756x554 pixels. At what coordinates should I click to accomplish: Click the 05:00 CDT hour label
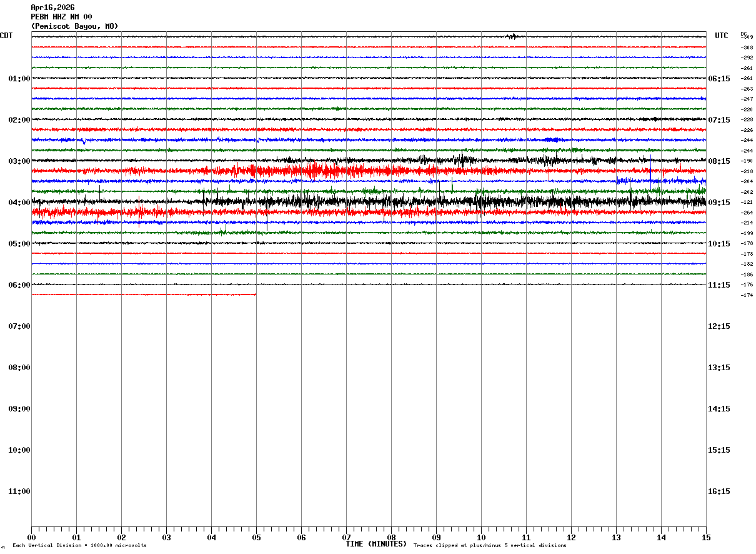pyautogui.click(x=19, y=244)
